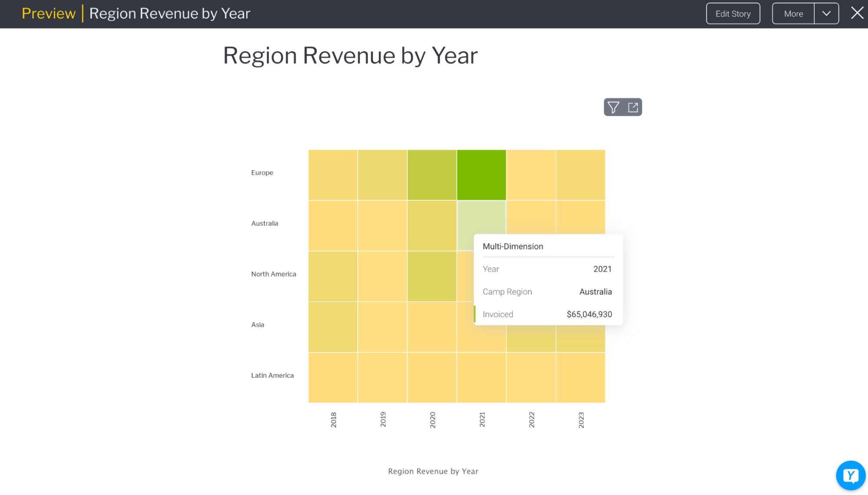Open the Yellowfin assistant chat bubble
The width and height of the screenshot is (868, 495).
point(850,475)
